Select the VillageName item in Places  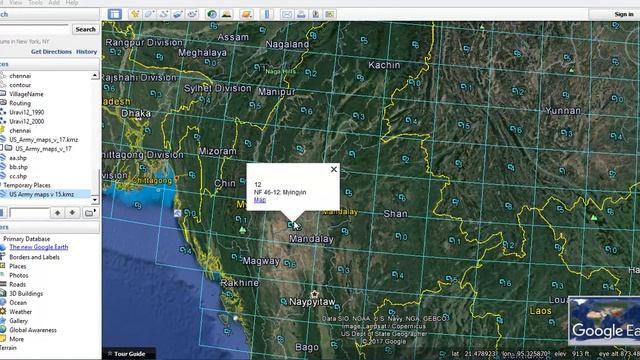(x=26, y=94)
